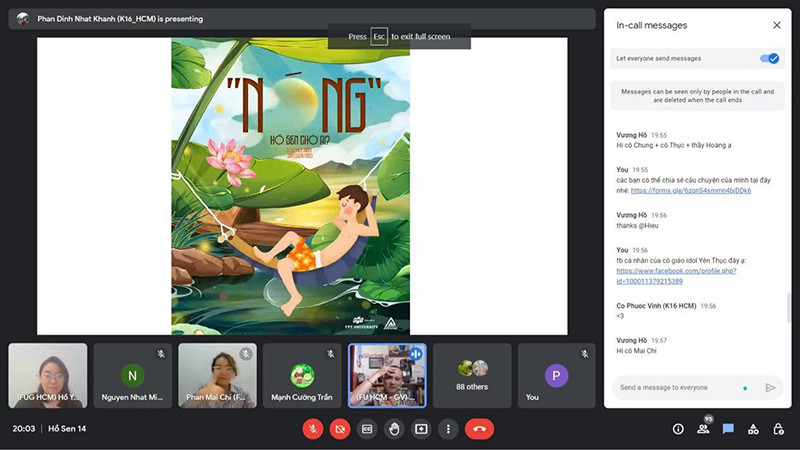Open meeting details info icon
This screenshot has width=800, height=450.
click(678, 428)
